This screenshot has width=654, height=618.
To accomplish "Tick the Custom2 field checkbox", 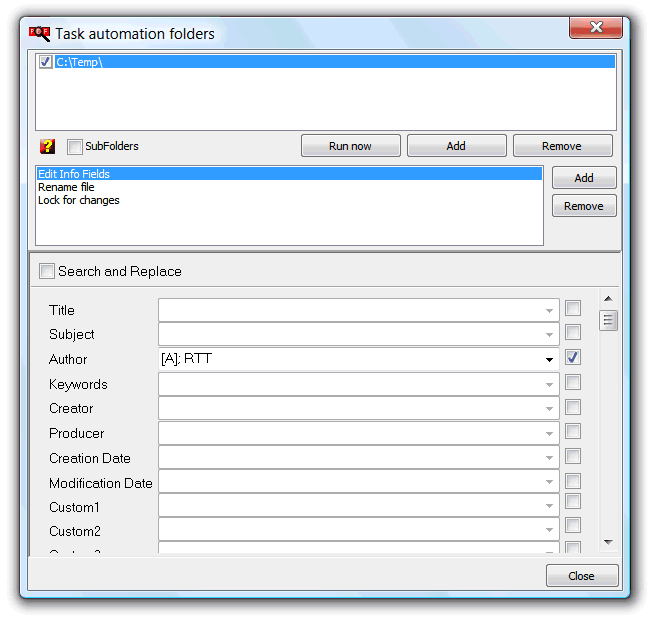I will click(573, 525).
